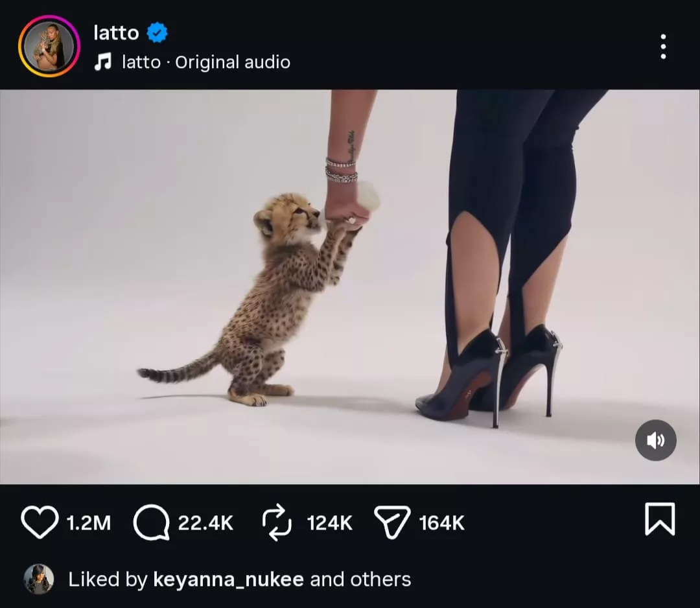View the 1.2M likes count
Viewport: 700px width, 608px height.
click(89, 522)
